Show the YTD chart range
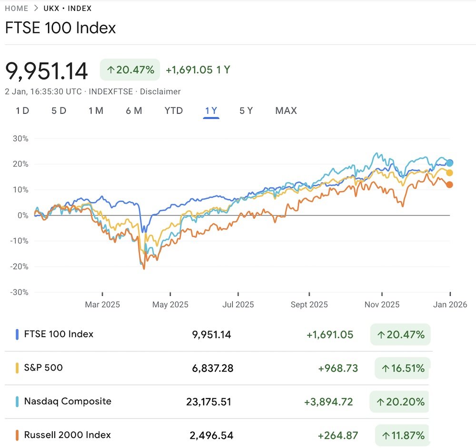This screenshot has width=476, height=448. click(174, 111)
